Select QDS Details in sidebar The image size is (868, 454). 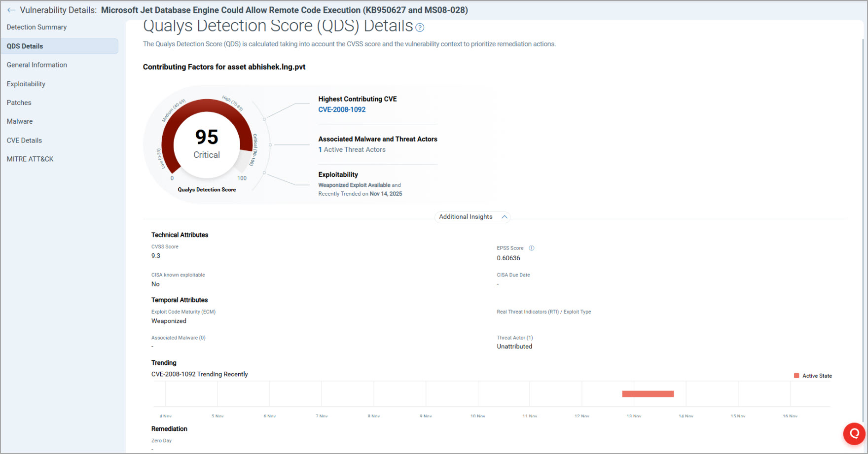[x=25, y=46]
